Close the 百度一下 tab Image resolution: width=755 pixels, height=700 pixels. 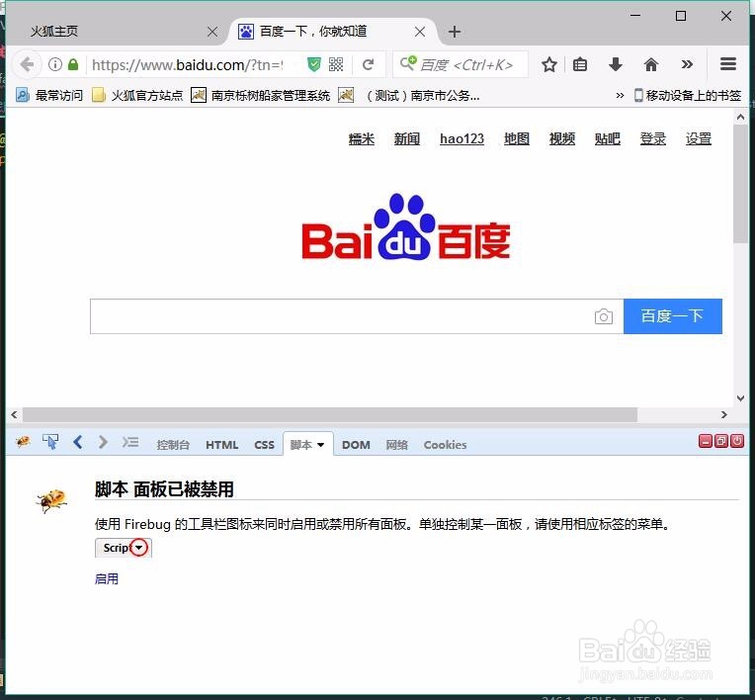[x=420, y=32]
